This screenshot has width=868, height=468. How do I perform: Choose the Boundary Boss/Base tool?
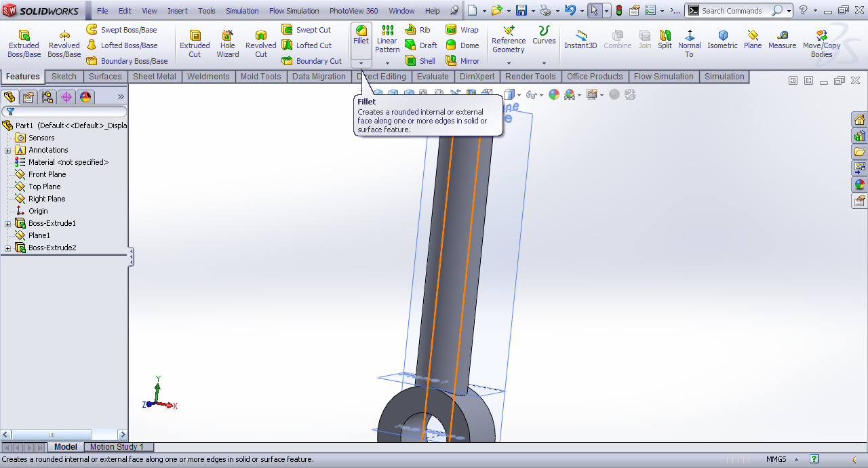(127, 61)
